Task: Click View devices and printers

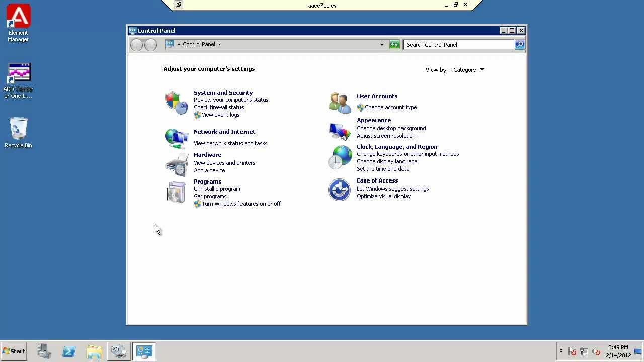Action: point(224,163)
